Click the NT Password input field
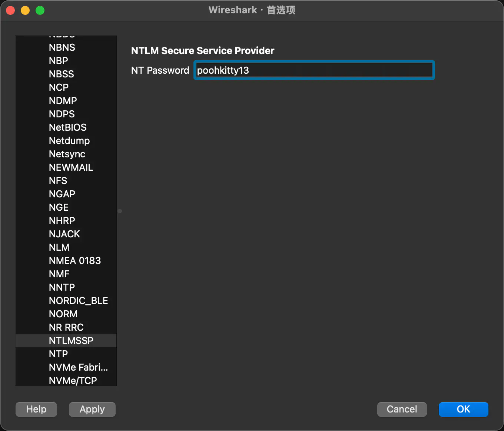Image resolution: width=504 pixels, height=431 pixels. pyautogui.click(x=314, y=70)
